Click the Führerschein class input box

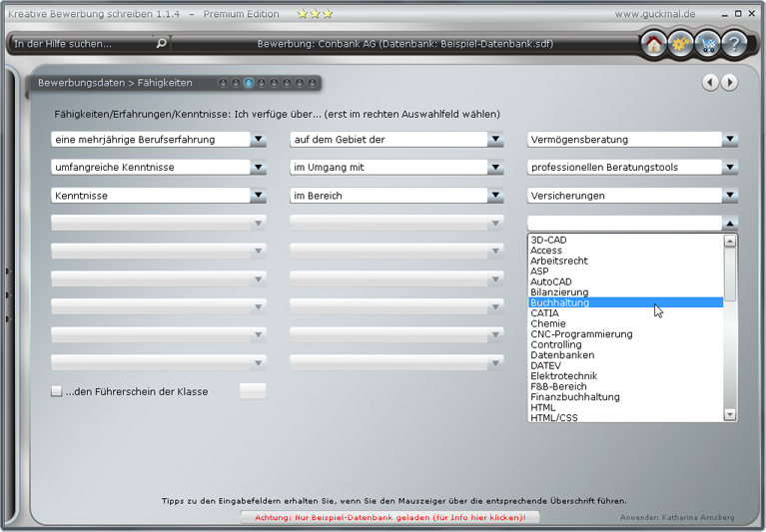click(253, 391)
